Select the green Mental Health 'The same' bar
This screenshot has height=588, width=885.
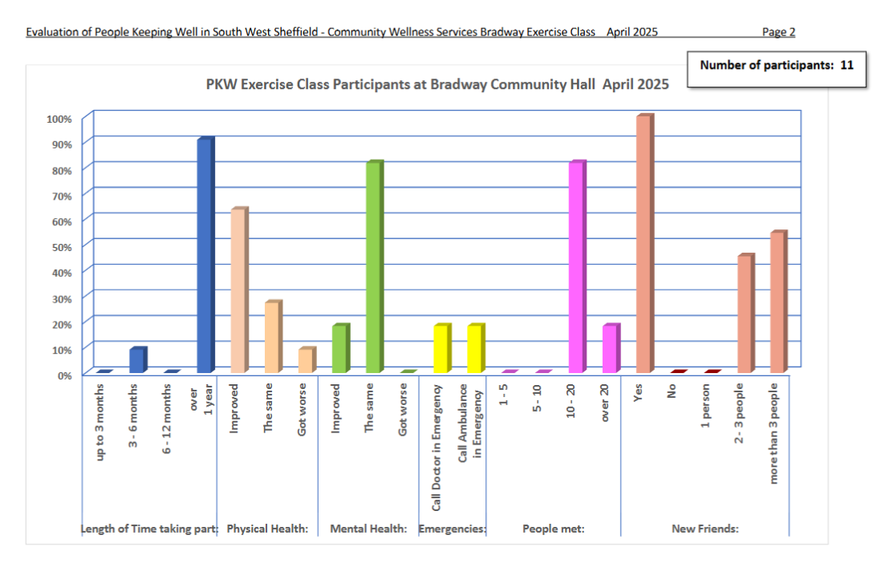click(x=374, y=267)
